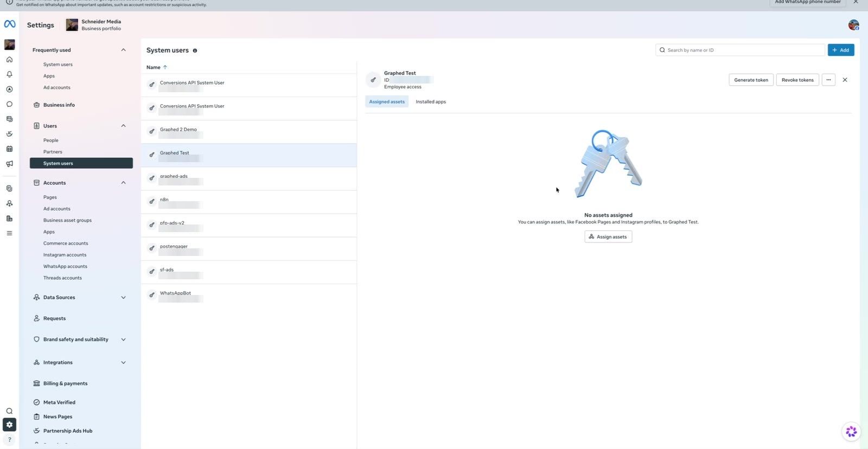Open the all tools hamburger menu

9,233
